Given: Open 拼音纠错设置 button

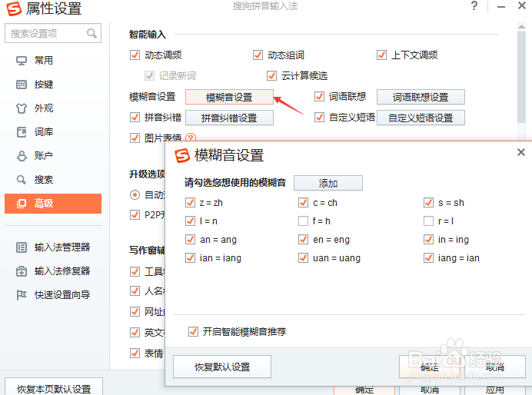Looking at the screenshot, I should (229, 118).
